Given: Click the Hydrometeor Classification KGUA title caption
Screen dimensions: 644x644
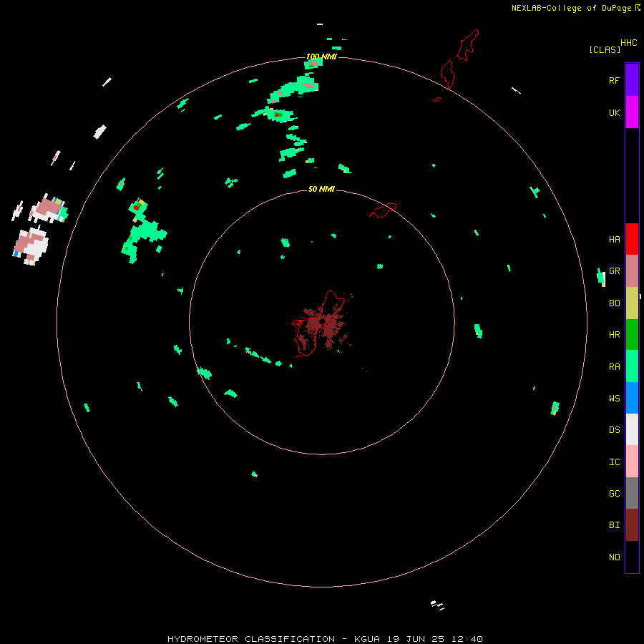Looking at the screenshot, I should click(325, 639).
